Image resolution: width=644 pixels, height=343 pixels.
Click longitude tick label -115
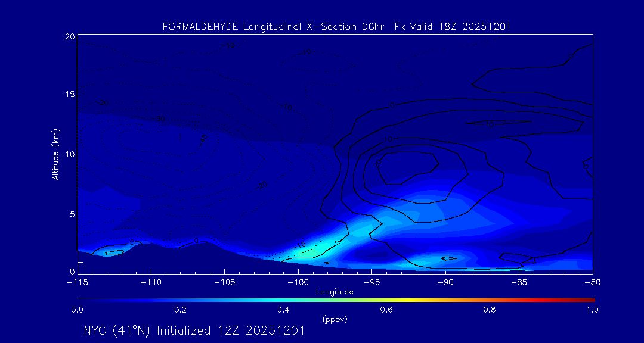click(x=77, y=283)
